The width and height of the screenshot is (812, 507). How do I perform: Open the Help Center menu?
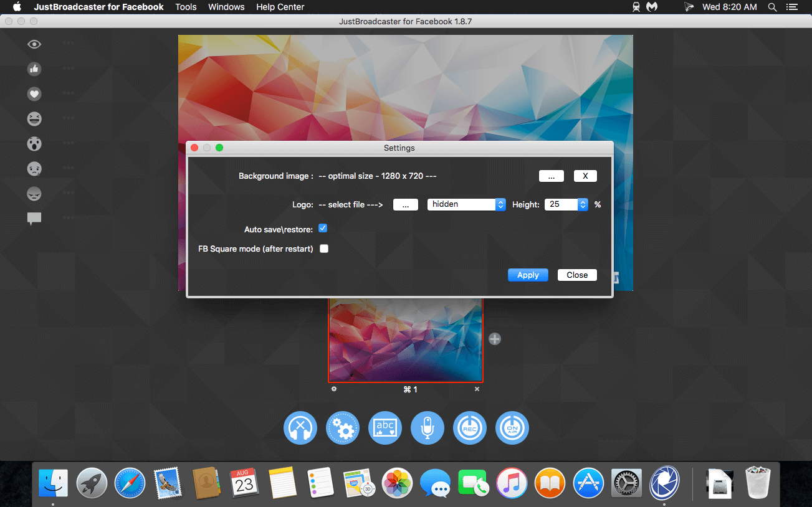coord(280,7)
